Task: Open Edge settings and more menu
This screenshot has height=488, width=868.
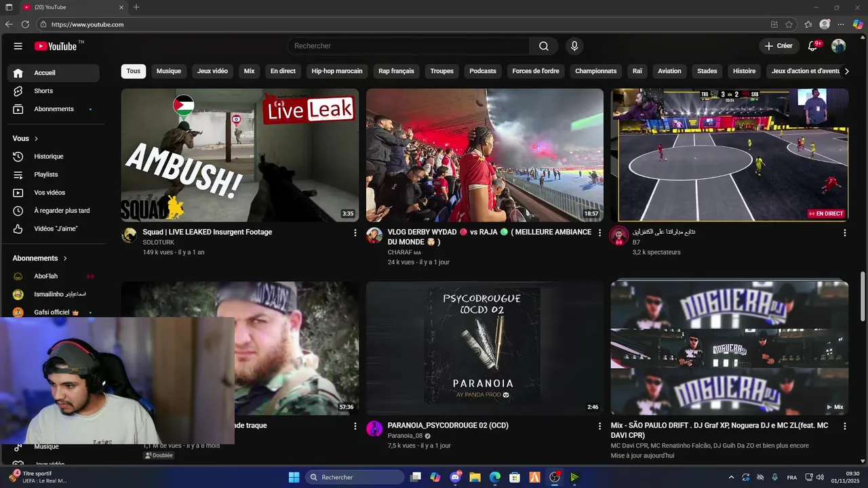Action: click(841, 24)
